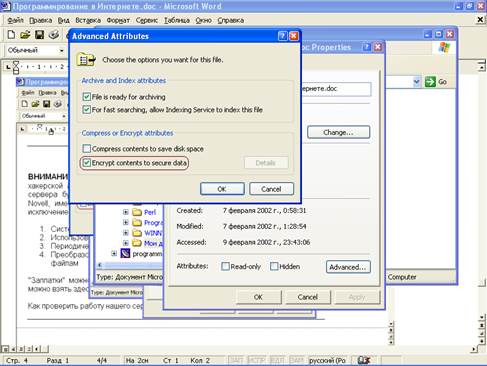
Task: Click the 4/4 page count in status bar
Action: tap(102, 360)
